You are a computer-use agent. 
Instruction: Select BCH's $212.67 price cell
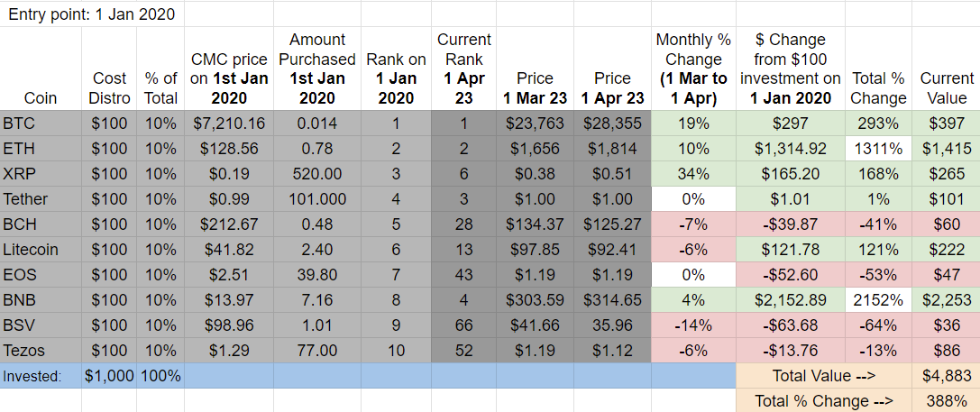tap(229, 224)
